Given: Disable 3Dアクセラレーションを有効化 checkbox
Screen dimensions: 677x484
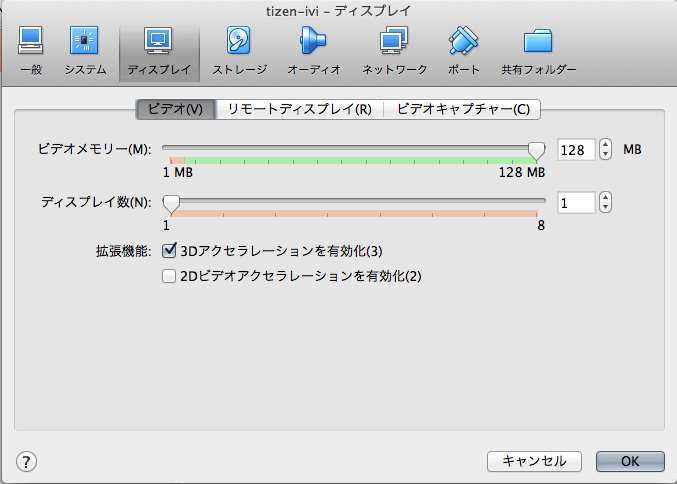Looking at the screenshot, I should [169, 251].
